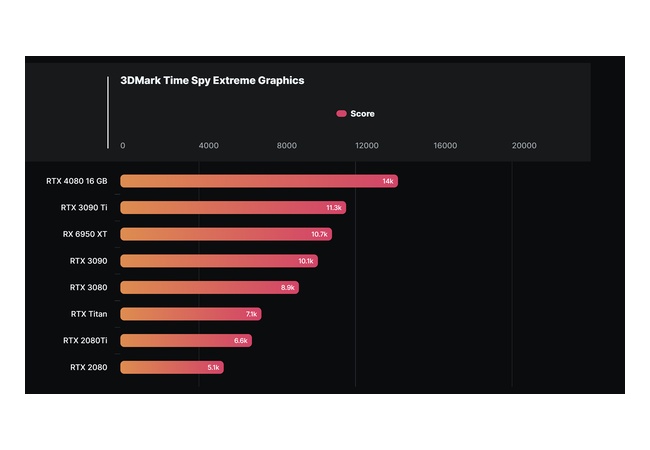Click the RTX 2080 row label
This screenshot has height=450, width=650.
pos(89,367)
